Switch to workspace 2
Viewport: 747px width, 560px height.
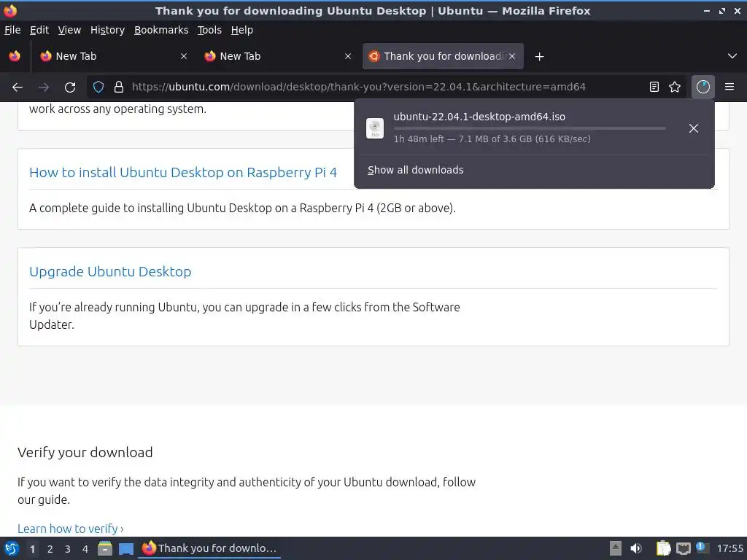[50, 549]
